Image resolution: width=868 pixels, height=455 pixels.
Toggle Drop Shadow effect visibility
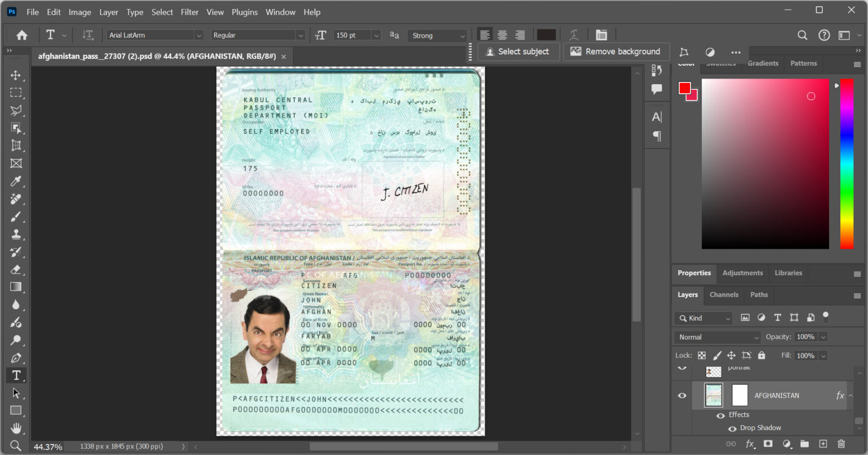point(732,428)
